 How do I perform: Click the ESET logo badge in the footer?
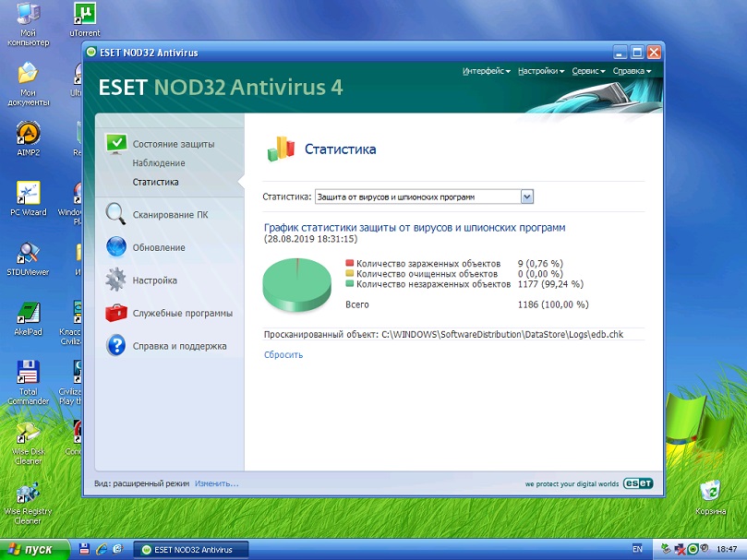(x=638, y=483)
